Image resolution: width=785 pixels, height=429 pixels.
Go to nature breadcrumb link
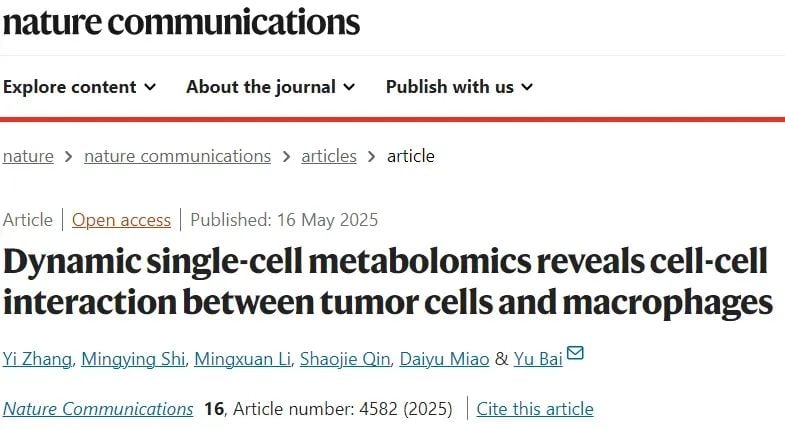click(28, 156)
